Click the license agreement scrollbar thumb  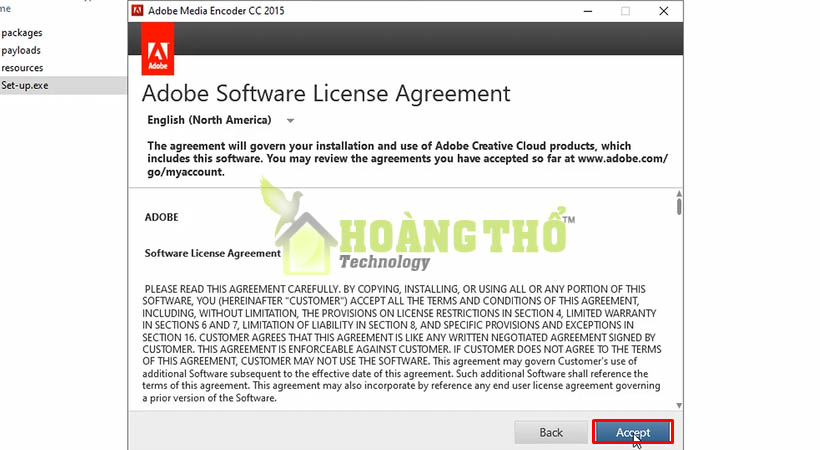[x=679, y=206]
